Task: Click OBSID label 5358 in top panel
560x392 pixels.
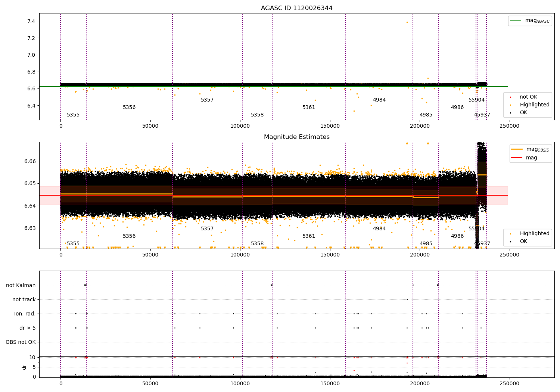Action: pos(257,115)
